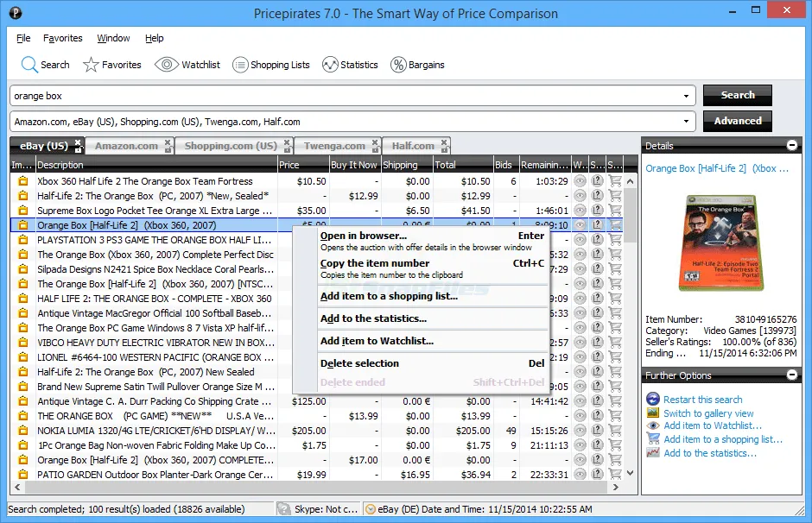The image size is (812, 523).
Task: Click Add to the statistics... under Further Options
Action: point(710,453)
